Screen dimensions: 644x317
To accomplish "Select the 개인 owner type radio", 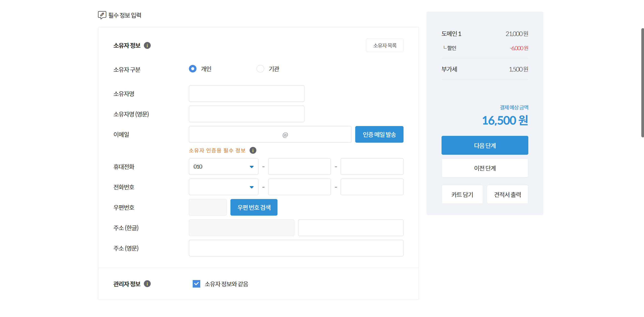I will [x=193, y=69].
